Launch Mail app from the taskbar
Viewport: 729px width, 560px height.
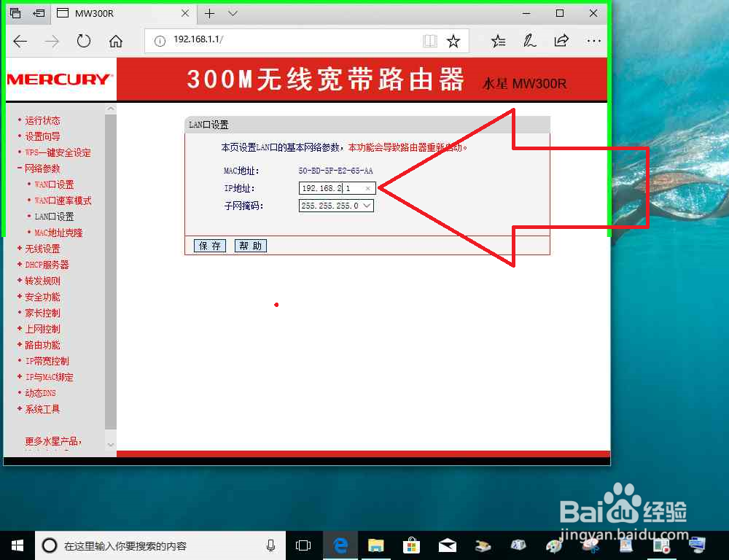447,545
